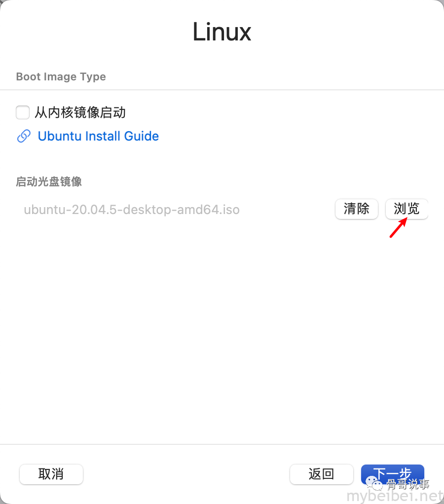The image size is (444, 504).
Task: Click the WeChat logo watermark icon
Action: click(x=374, y=483)
